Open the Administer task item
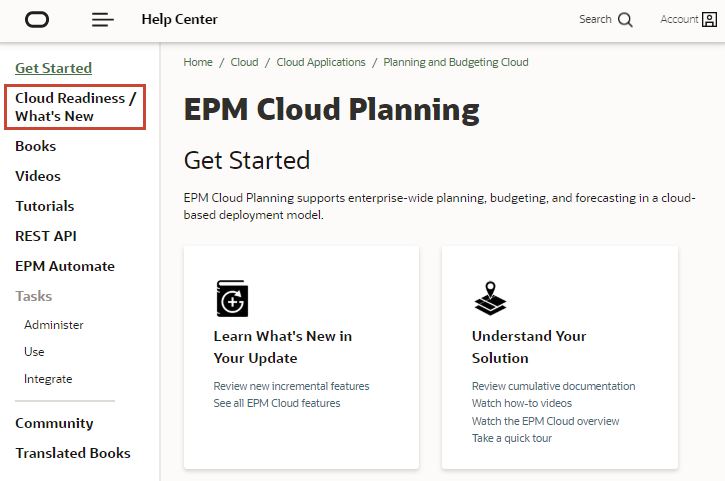 54,325
